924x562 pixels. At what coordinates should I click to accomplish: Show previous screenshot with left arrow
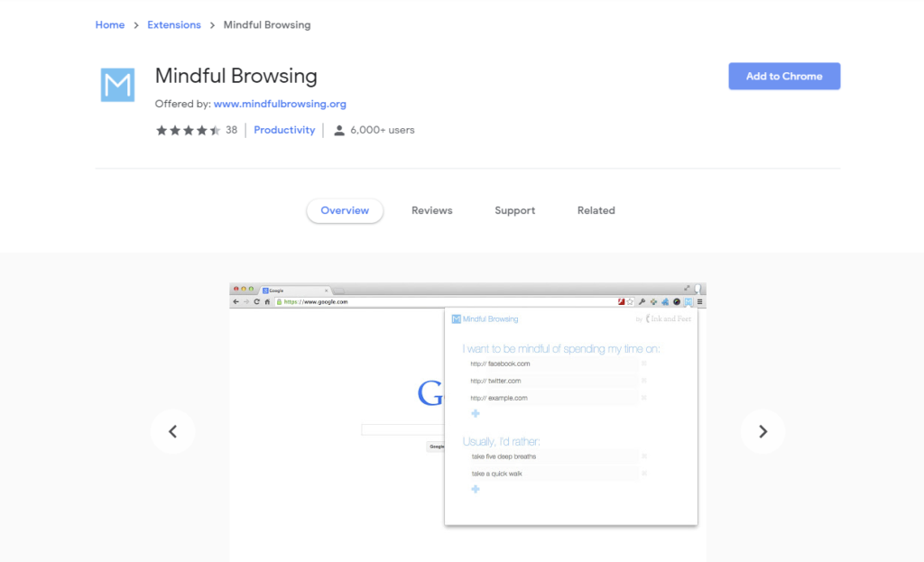[x=172, y=431]
